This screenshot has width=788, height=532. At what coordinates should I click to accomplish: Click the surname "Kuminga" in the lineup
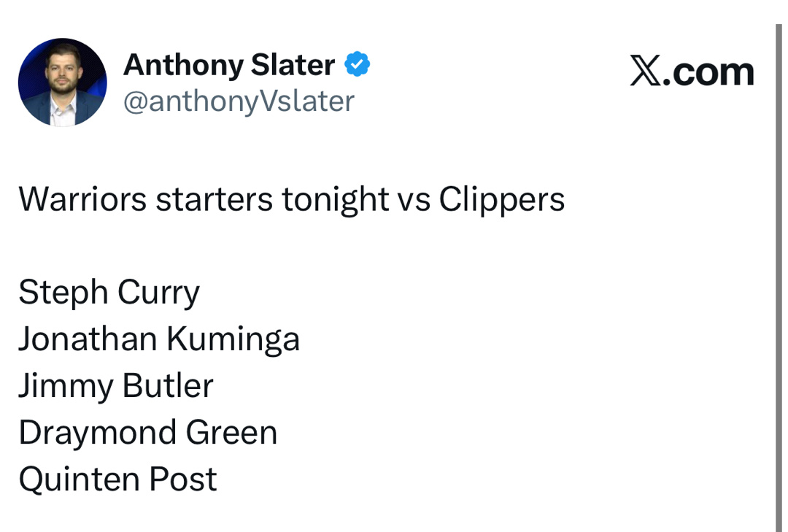tap(233, 340)
